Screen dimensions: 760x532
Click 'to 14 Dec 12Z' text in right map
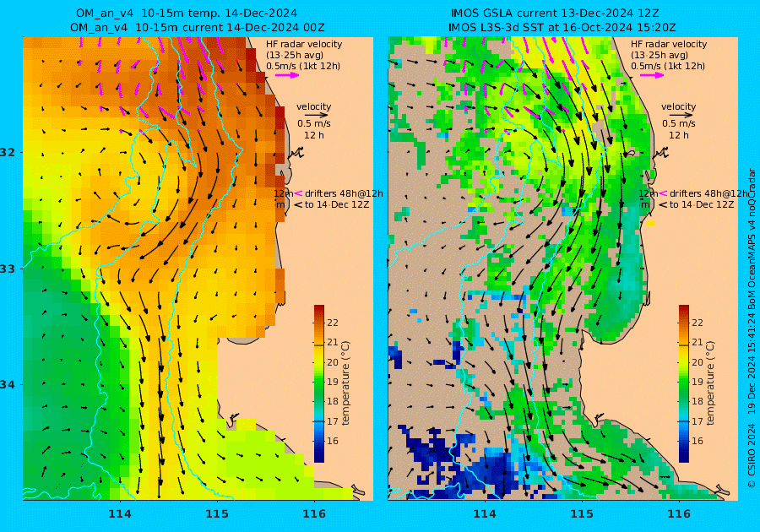702,204
